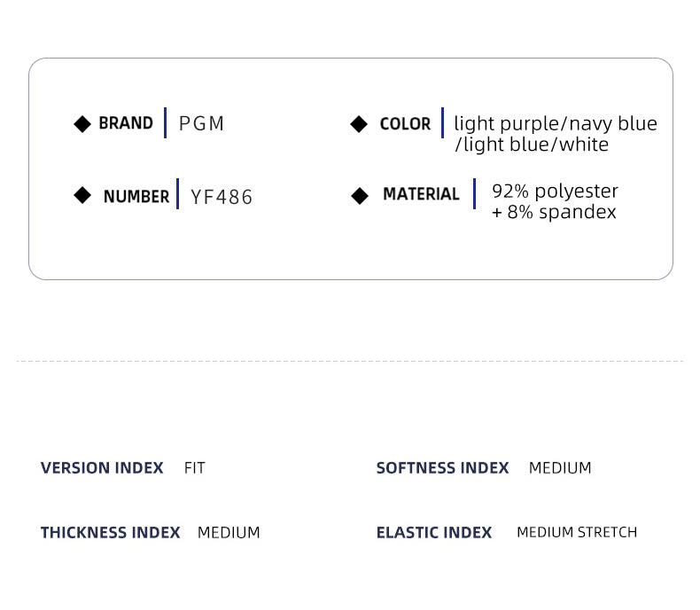Click the NUMBER label
The image size is (700, 610).
click(x=136, y=197)
